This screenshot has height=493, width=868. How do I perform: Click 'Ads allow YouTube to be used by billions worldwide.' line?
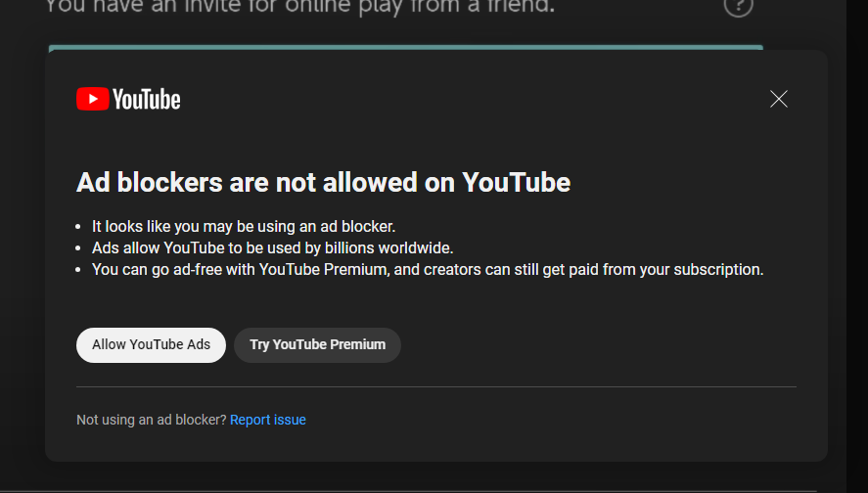pos(272,247)
